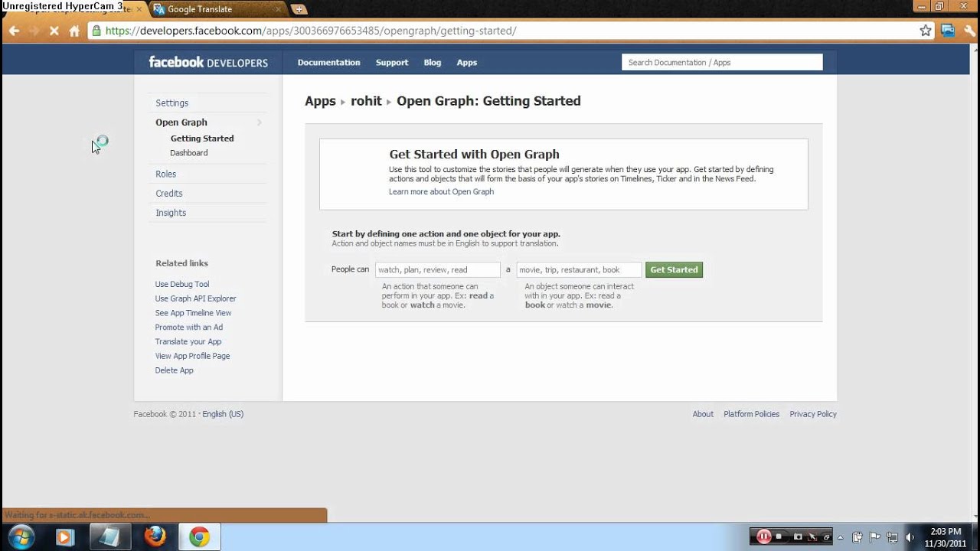Open the Chrome wrench settings menu

[970, 31]
